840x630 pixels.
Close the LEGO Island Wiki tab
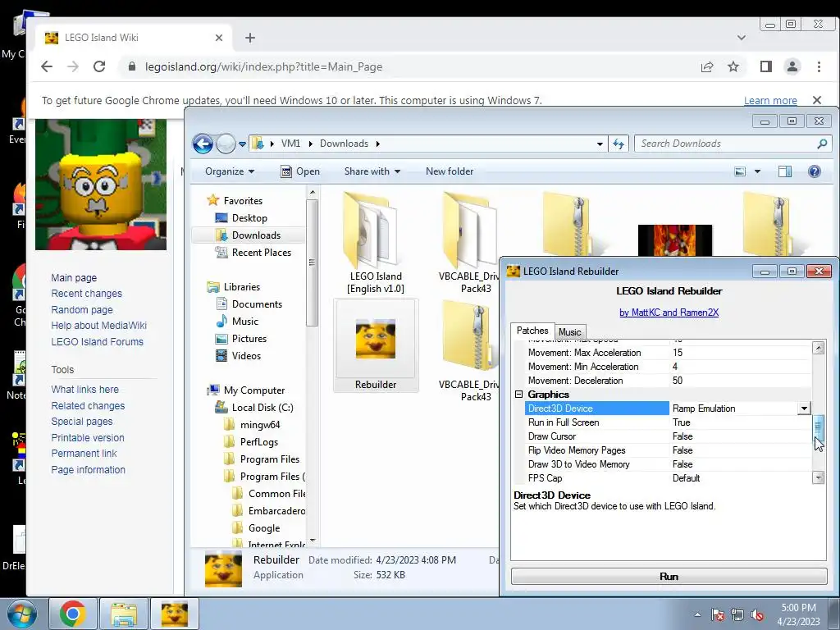[218, 38]
